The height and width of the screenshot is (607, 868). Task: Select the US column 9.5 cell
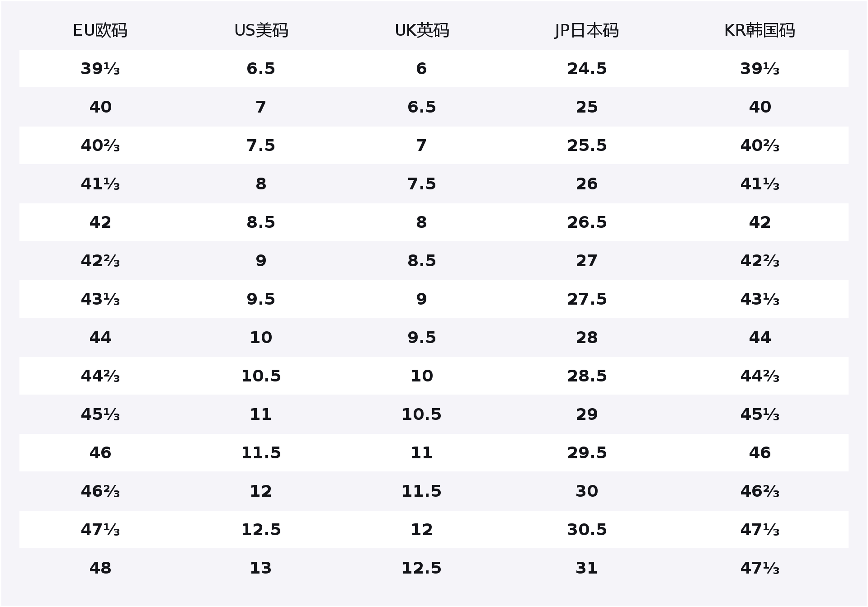point(261,299)
